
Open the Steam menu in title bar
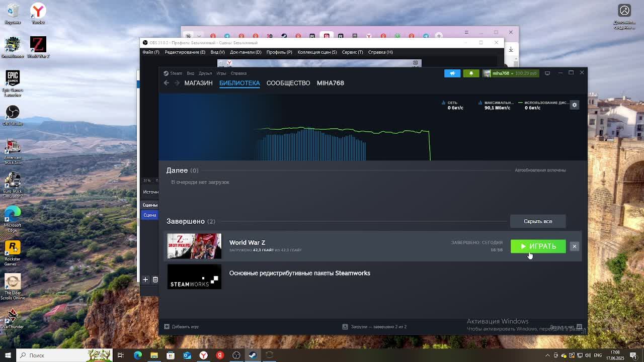click(173, 73)
